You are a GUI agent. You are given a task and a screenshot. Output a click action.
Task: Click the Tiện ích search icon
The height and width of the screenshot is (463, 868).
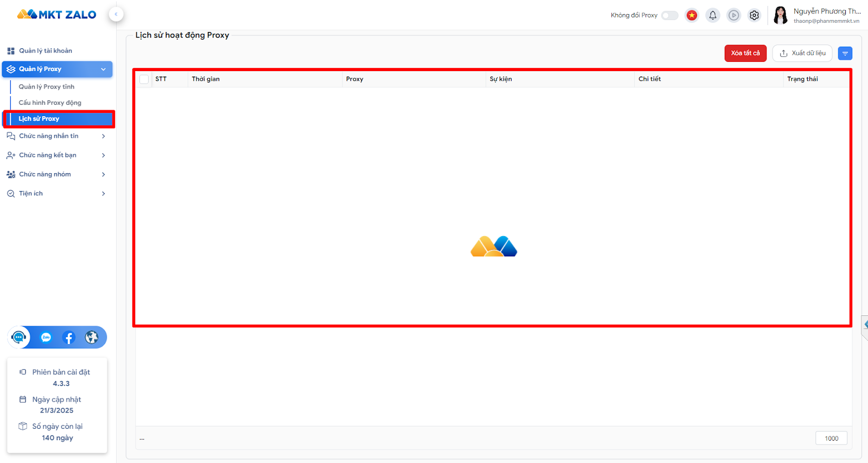click(11, 194)
